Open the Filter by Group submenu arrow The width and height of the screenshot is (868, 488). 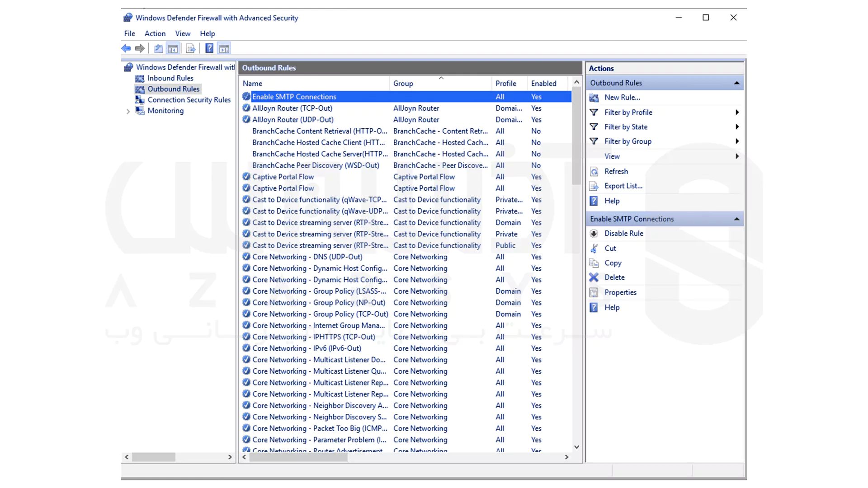pyautogui.click(x=737, y=141)
